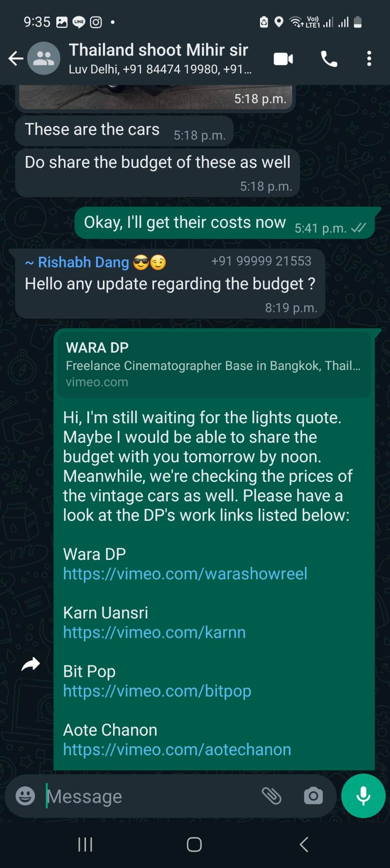
Task: Tap the Android home navigation button
Action: pos(194,844)
